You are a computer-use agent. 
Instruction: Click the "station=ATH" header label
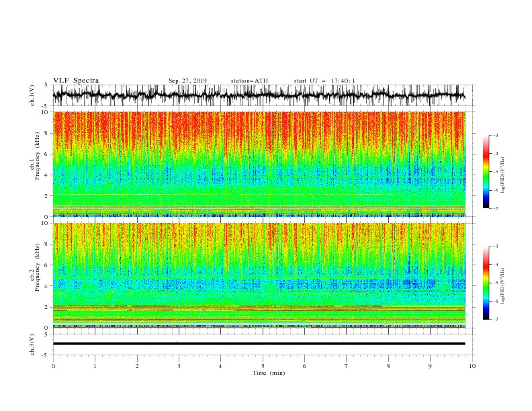(249, 81)
